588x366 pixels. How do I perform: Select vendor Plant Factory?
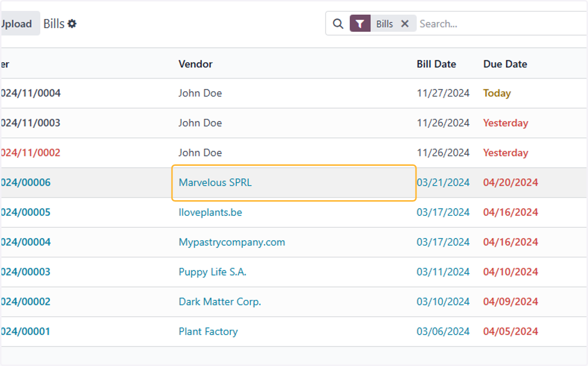pos(208,331)
